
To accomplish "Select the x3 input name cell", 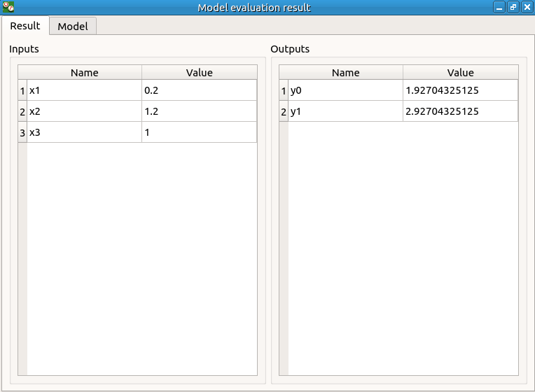I will [84, 132].
